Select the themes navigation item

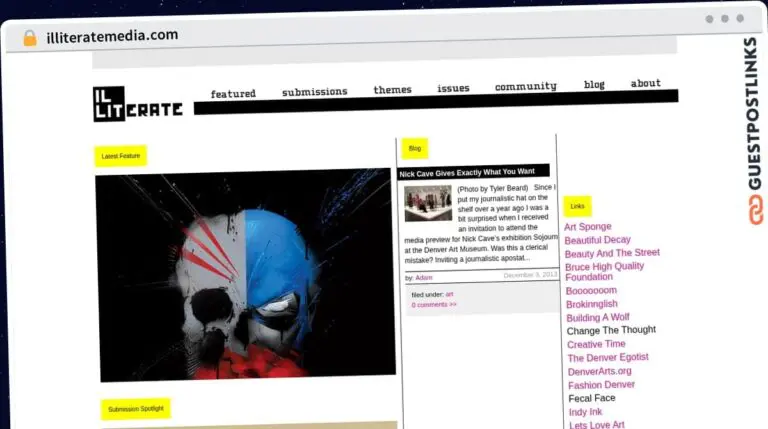coord(392,90)
